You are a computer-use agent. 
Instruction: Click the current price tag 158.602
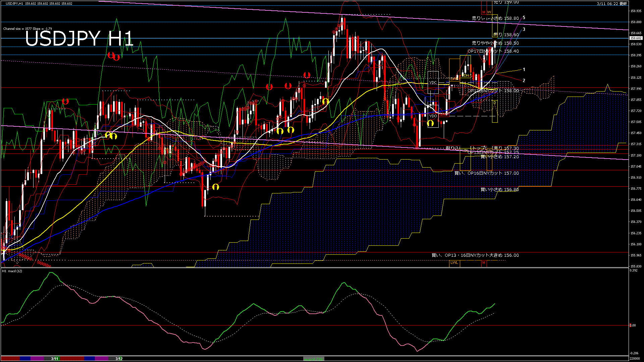[x=636, y=38]
